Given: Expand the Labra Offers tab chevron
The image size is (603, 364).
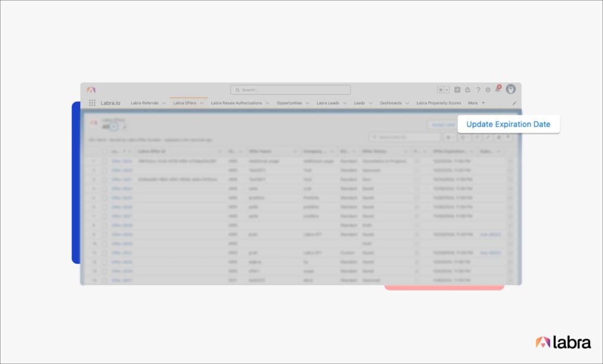Looking at the screenshot, I should tap(202, 103).
